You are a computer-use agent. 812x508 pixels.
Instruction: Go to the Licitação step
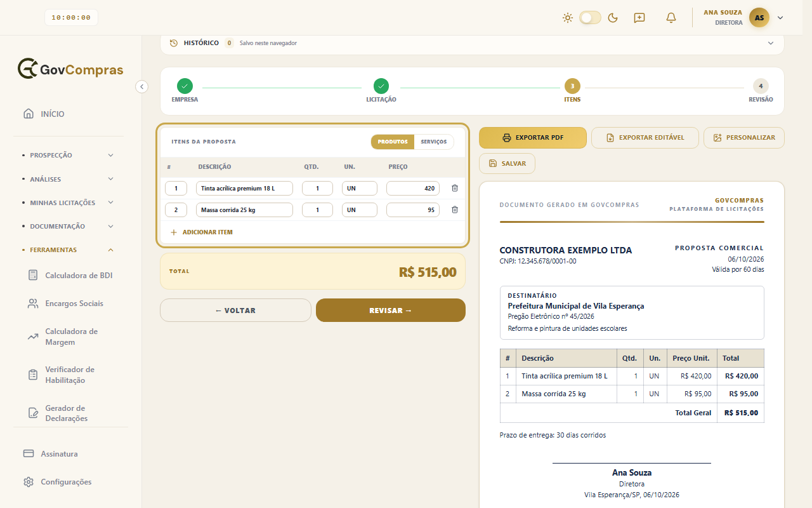pyautogui.click(x=381, y=91)
